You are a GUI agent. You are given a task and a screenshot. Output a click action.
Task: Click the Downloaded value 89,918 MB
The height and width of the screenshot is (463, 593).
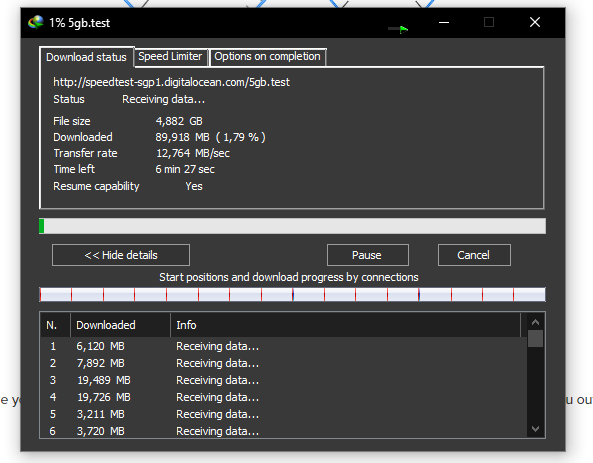click(182, 137)
